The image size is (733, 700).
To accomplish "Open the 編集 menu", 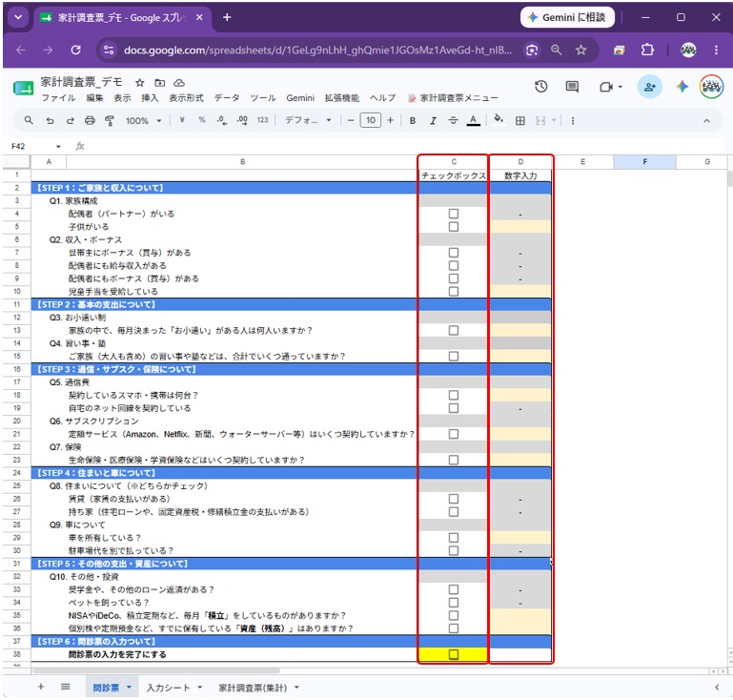I will 94,97.
